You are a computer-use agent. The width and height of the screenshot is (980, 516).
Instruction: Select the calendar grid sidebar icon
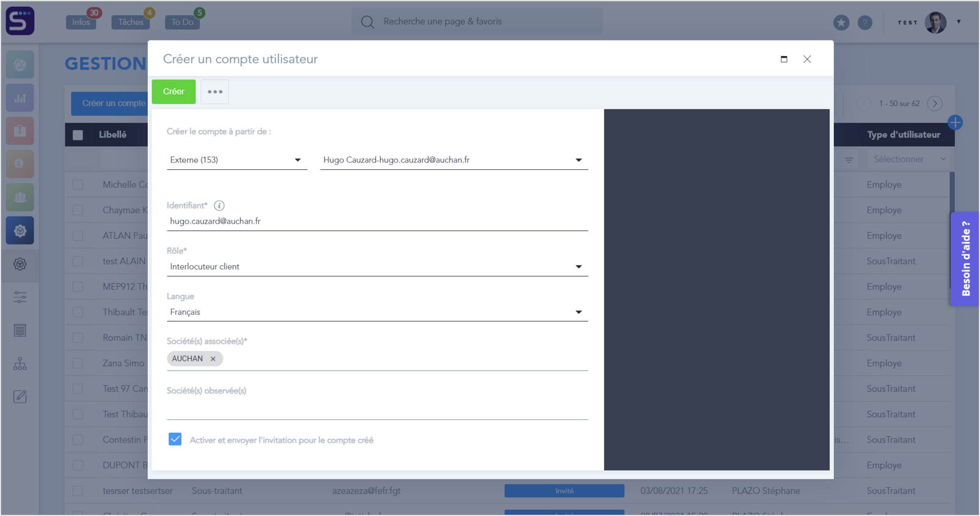pos(20,331)
